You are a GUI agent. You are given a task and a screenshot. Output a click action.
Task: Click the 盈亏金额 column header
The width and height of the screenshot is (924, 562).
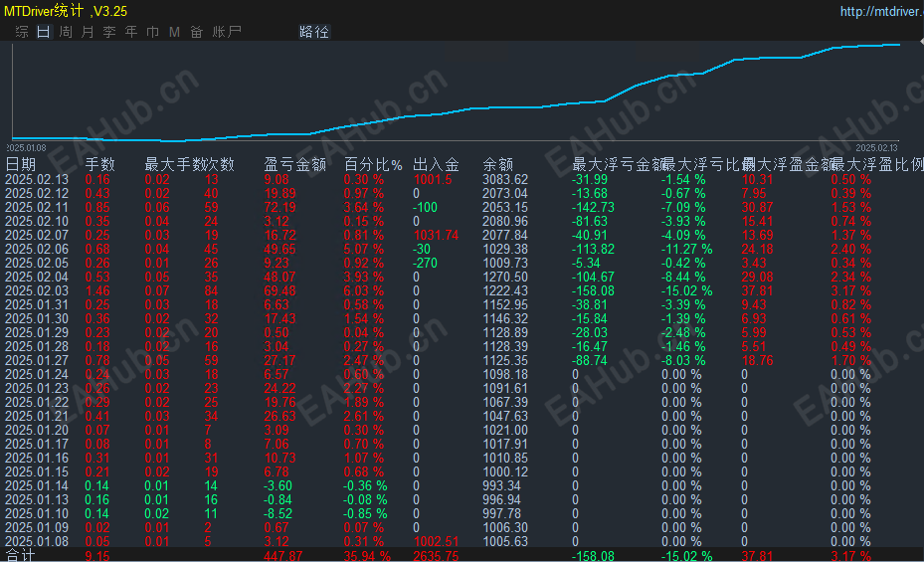pyautogui.click(x=294, y=164)
